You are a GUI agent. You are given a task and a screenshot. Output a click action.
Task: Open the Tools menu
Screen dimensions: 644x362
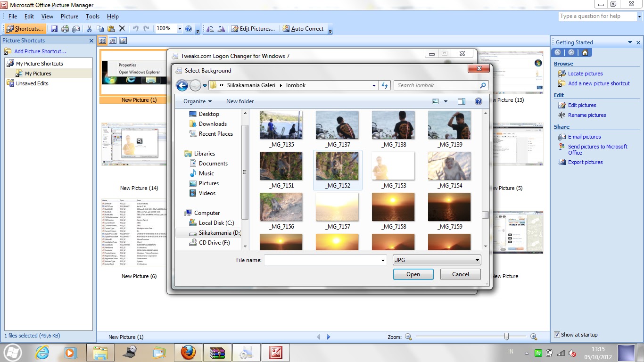92,16
